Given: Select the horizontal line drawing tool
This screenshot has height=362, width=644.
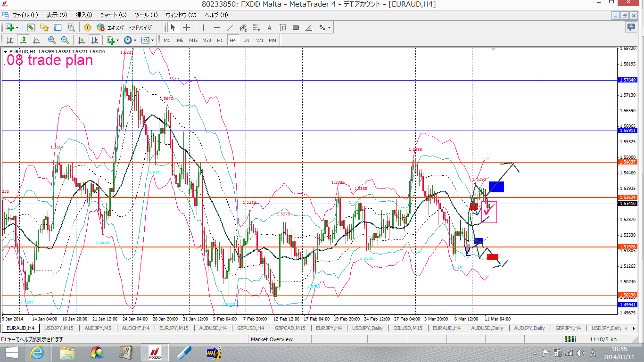Looking at the screenshot, I should (x=216, y=27).
